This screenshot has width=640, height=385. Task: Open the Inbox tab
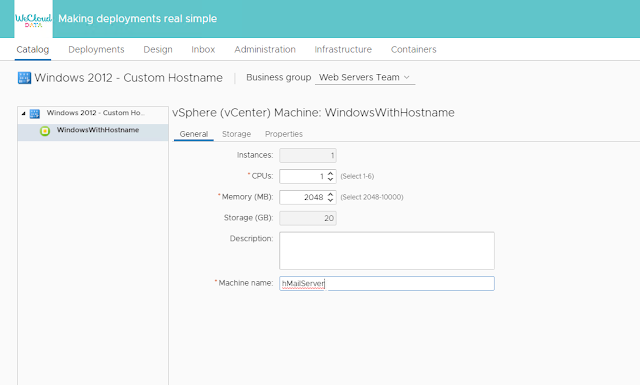pos(203,49)
